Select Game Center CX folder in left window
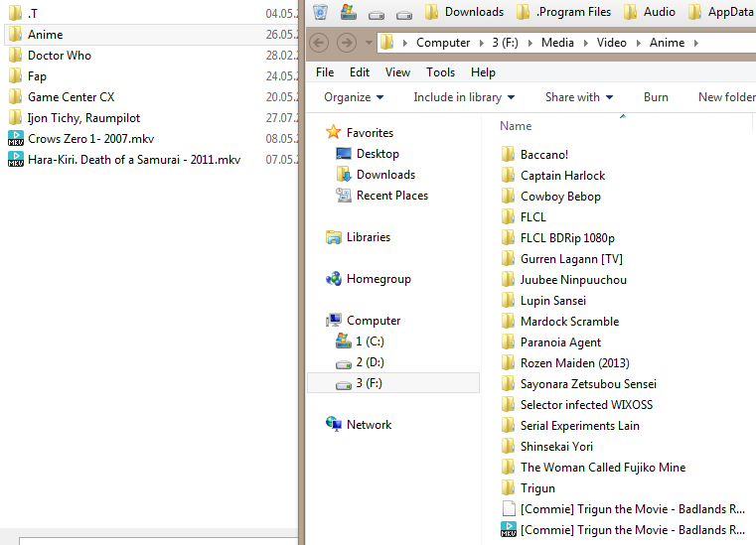756x545 pixels. coord(62,97)
